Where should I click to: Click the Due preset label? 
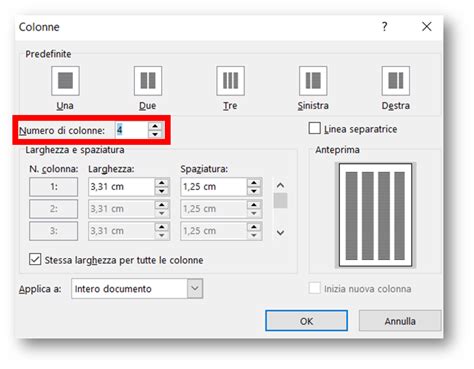(x=148, y=106)
